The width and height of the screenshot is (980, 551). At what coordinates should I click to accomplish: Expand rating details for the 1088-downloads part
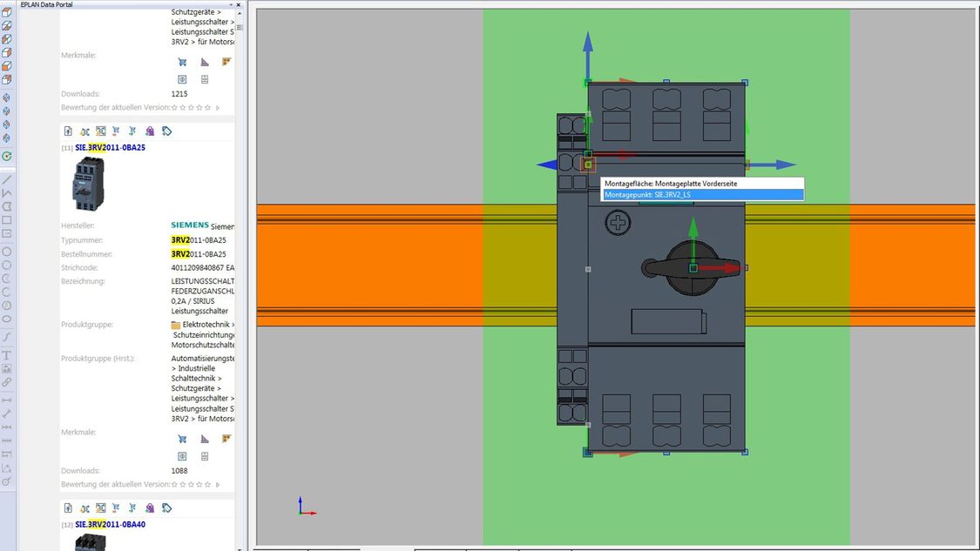coord(218,484)
